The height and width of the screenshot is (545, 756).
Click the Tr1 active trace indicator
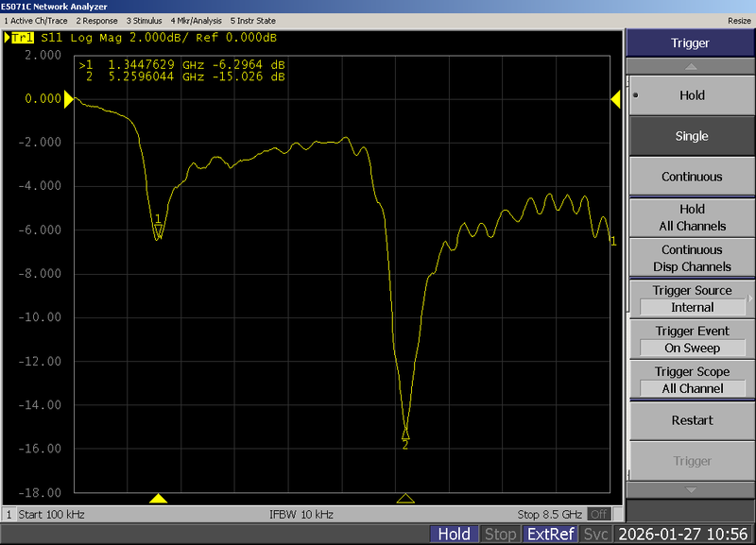21,39
